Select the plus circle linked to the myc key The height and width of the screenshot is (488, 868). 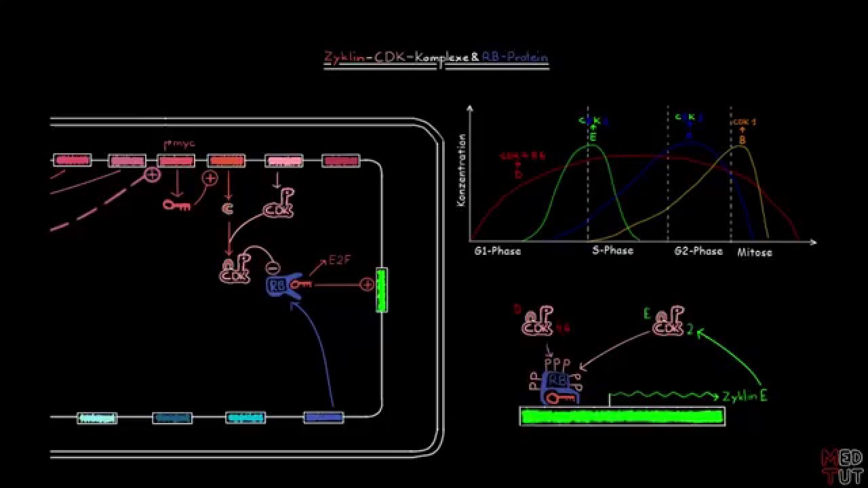point(210,178)
